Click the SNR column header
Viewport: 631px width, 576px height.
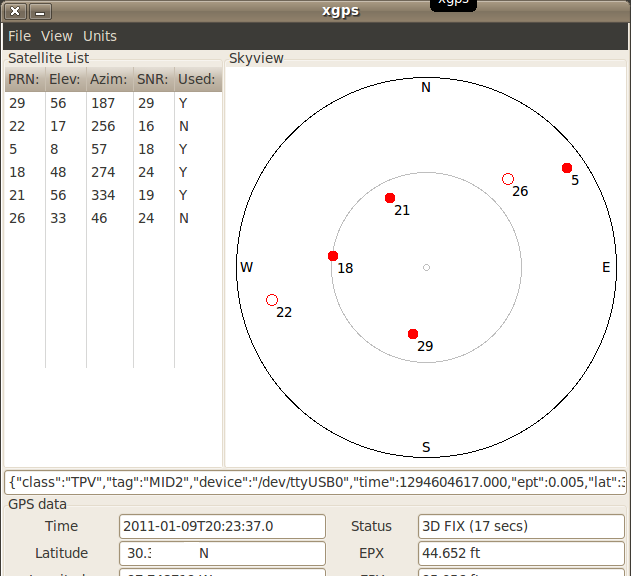[153, 79]
